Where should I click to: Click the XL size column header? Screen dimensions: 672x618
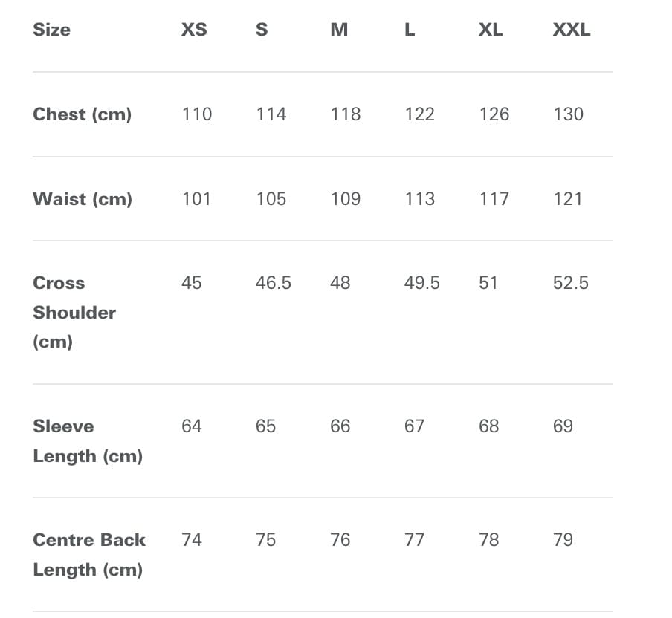491,30
